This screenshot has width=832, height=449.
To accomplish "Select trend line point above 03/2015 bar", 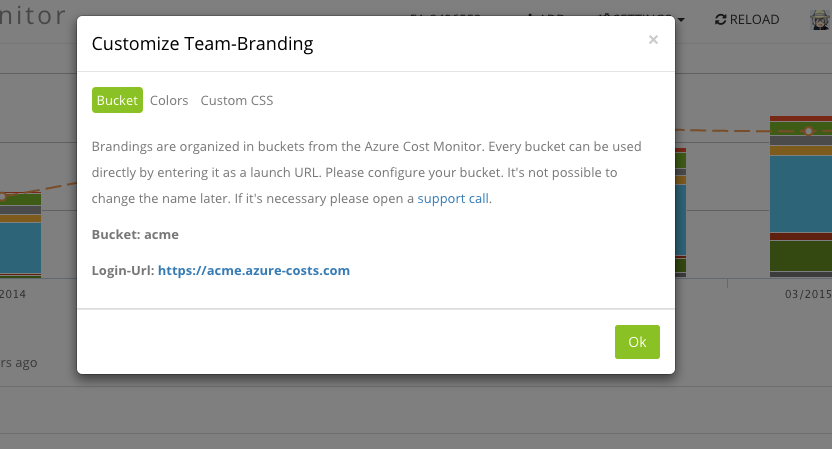I will 809,131.
